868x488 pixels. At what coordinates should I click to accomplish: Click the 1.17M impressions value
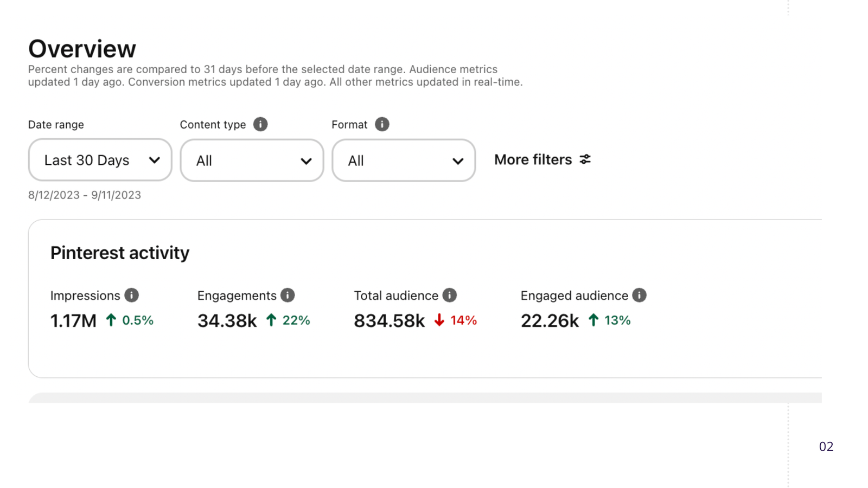tap(73, 321)
